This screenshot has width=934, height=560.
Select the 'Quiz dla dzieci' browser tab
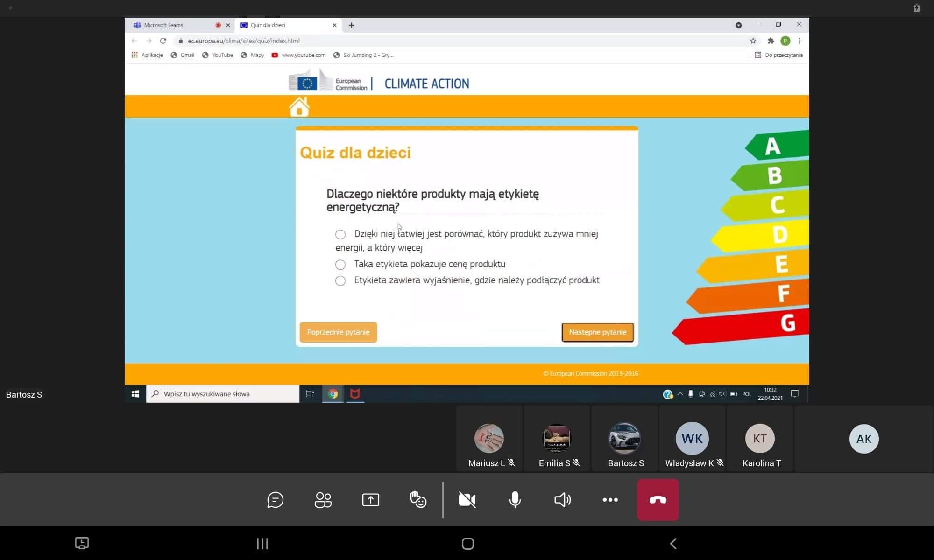tap(268, 25)
